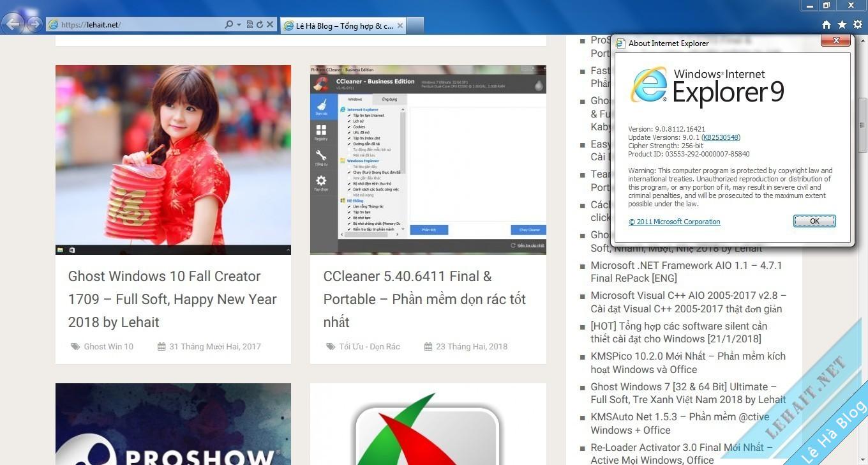Open Microsoft Visual C++ AIO 2005-2017 v2.8 link
Image resolution: width=868 pixels, height=465 pixels.
point(689,302)
